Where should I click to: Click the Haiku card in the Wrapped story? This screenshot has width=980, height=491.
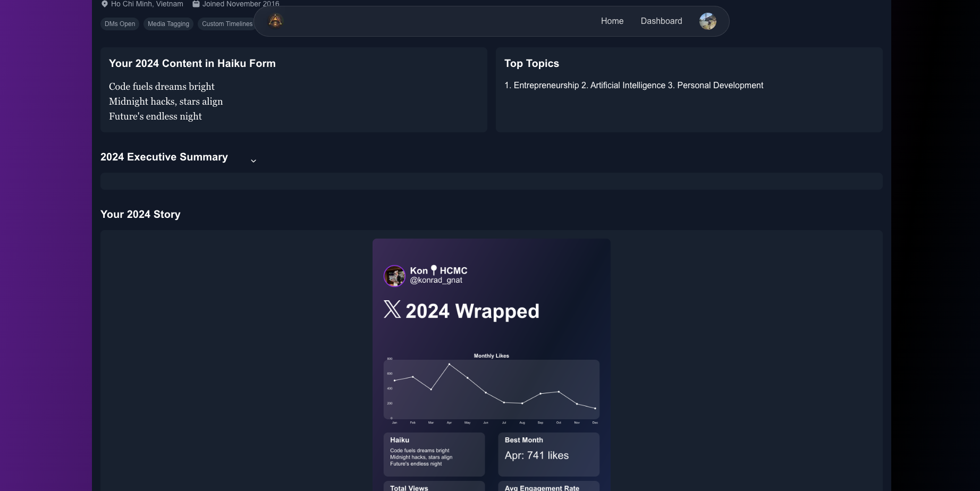(434, 454)
